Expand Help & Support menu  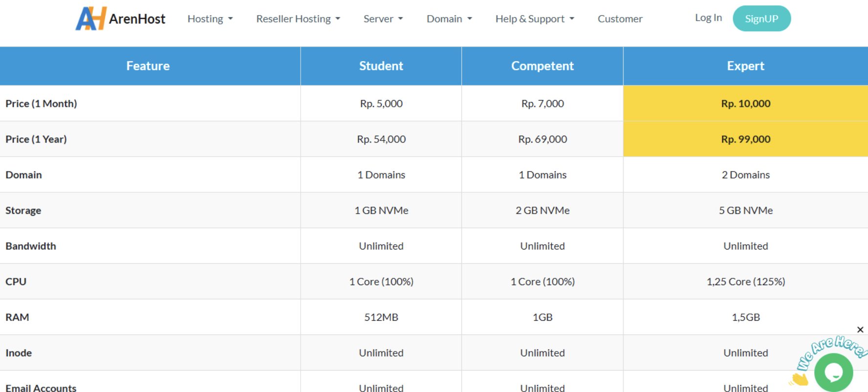tap(535, 19)
